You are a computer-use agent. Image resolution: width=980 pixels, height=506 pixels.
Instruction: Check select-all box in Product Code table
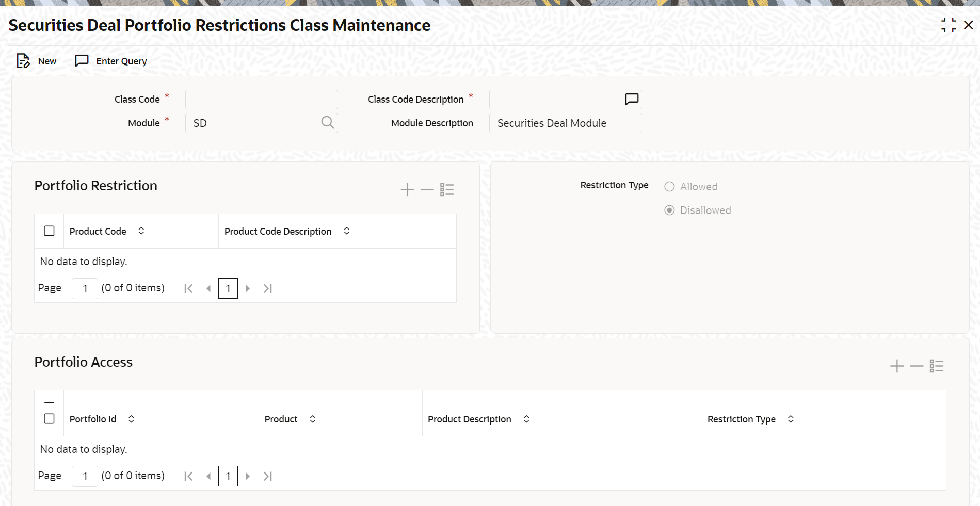[x=49, y=231]
